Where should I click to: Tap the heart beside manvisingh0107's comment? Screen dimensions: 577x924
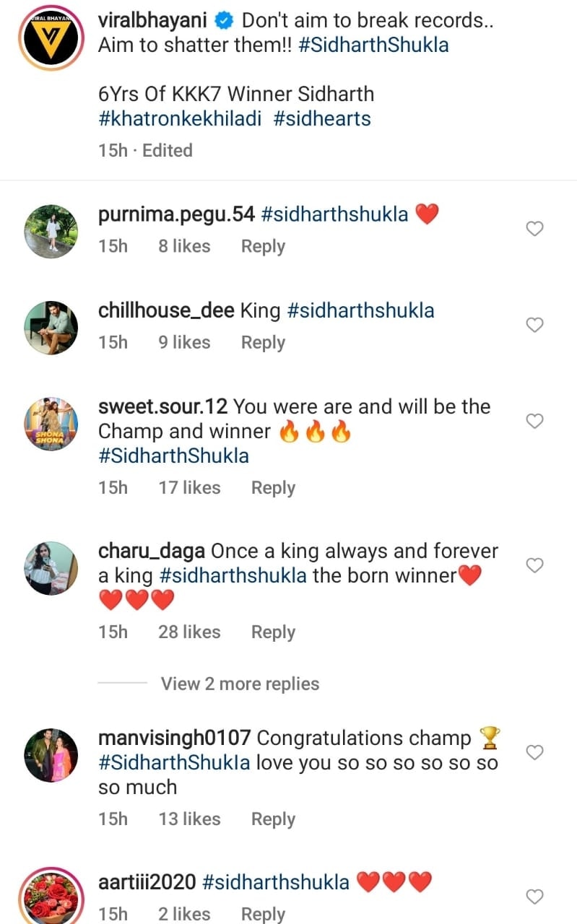pos(534,753)
